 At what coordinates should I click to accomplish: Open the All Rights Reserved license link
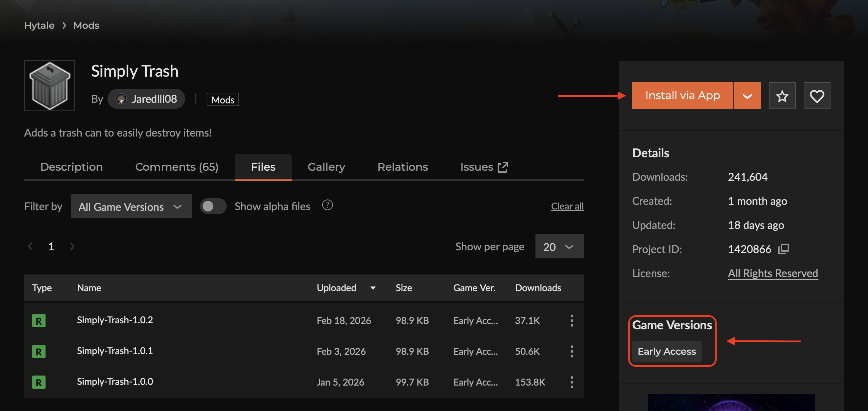pos(772,273)
